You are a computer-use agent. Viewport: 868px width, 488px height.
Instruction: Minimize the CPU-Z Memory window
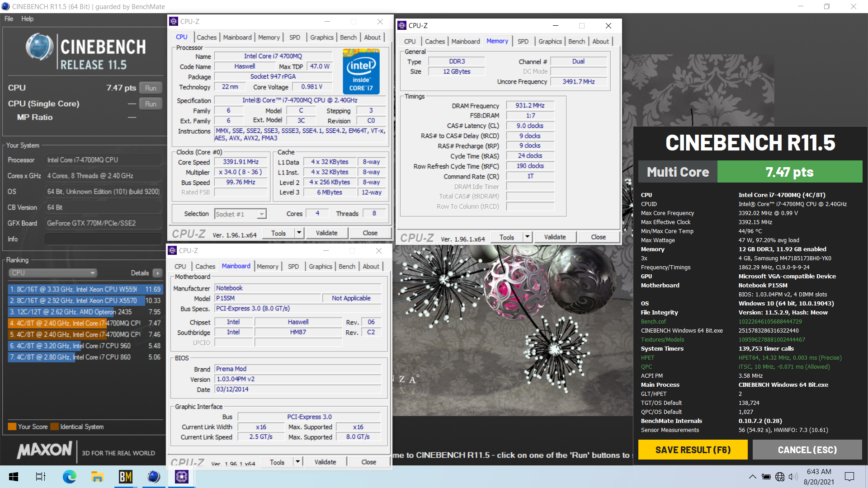555,26
